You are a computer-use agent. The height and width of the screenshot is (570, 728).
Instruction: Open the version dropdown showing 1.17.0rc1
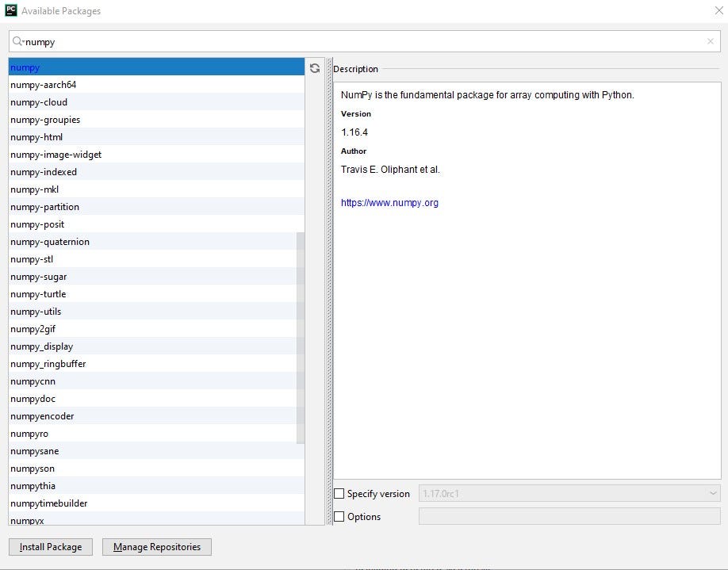(x=713, y=493)
